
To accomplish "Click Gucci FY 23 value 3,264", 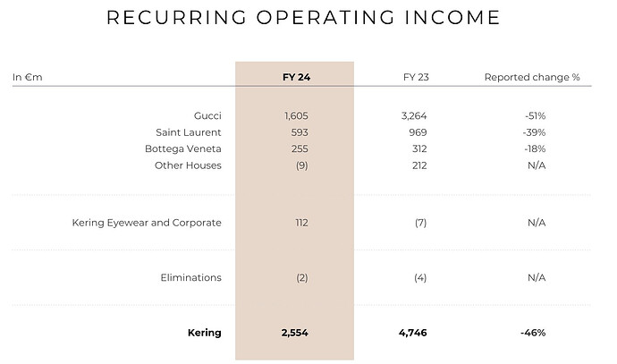I will pyautogui.click(x=414, y=115).
